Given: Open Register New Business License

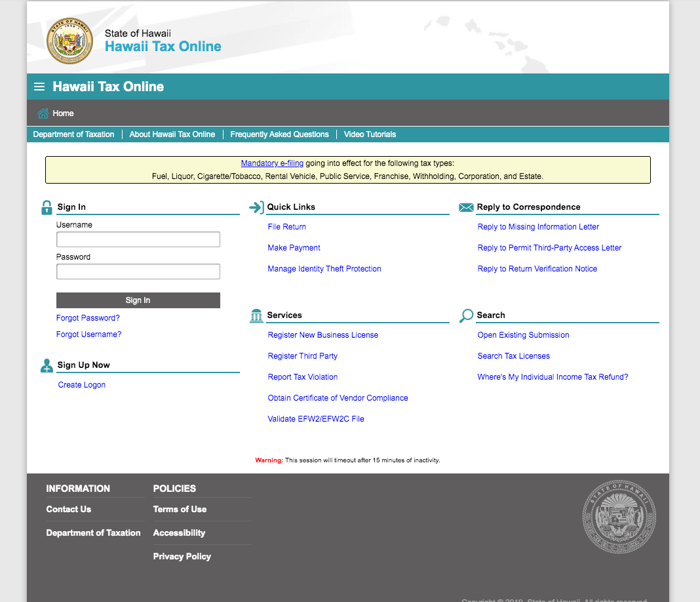Looking at the screenshot, I should 322,334.
